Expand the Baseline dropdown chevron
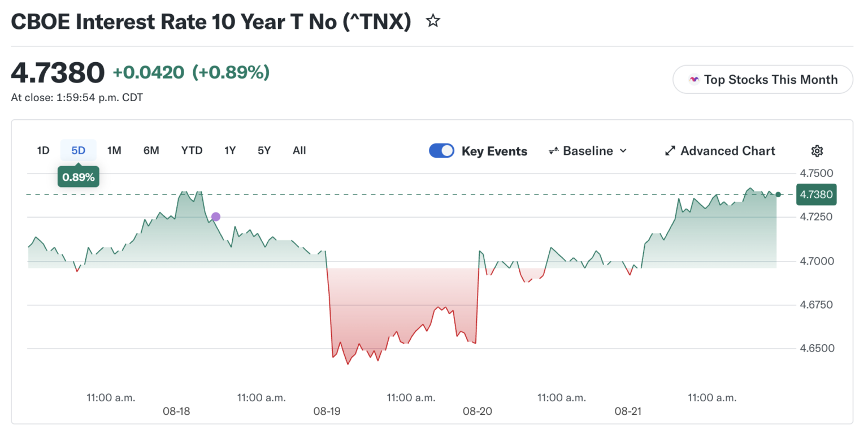This screenshot has height=438, width=868. (623, 151)
